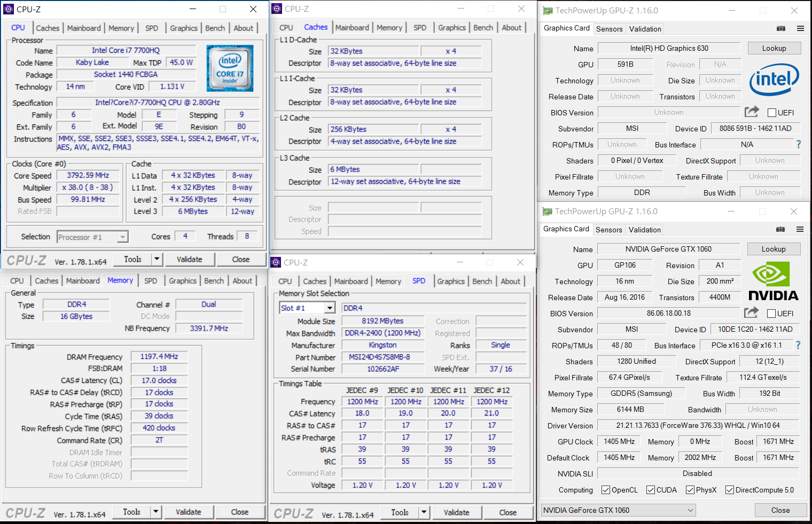Screen dimensions: 812x524
Task: Click the CPU-Z title bar icon of the SPD window
Action: tap(276, 262)
